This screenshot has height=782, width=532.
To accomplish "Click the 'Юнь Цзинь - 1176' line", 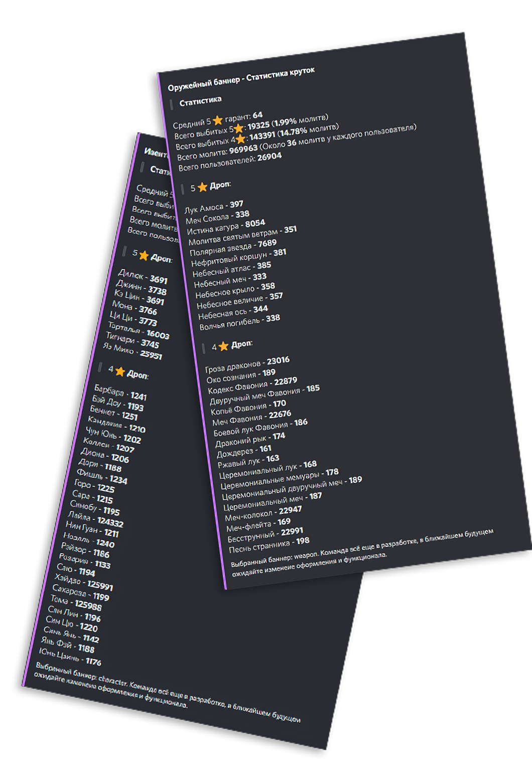I will point(70,657).
